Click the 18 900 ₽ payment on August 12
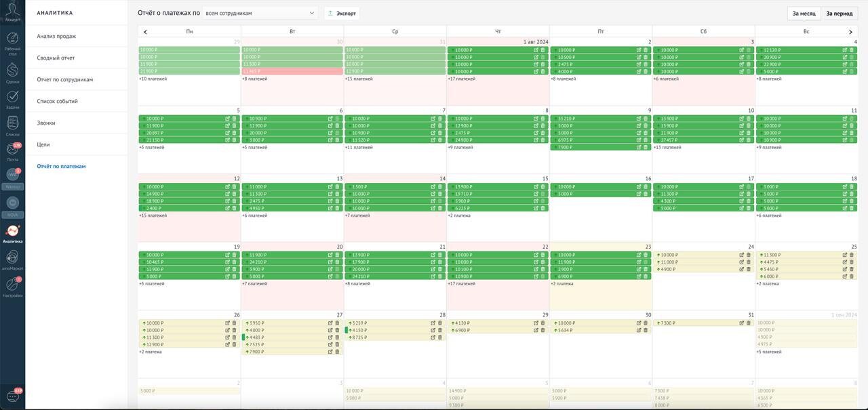The height and width of the screenshot is (410, 868). (x=189, y=201)
